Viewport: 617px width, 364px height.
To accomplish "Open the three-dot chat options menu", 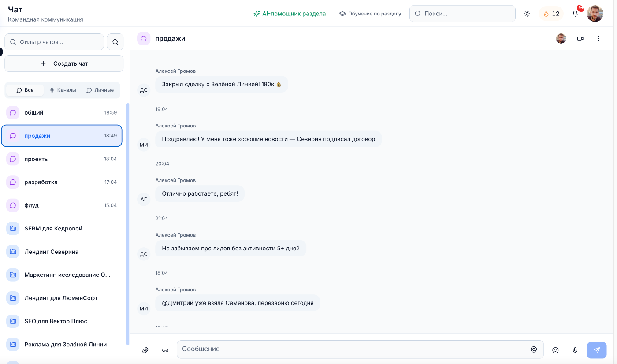I will pos(598,39).
